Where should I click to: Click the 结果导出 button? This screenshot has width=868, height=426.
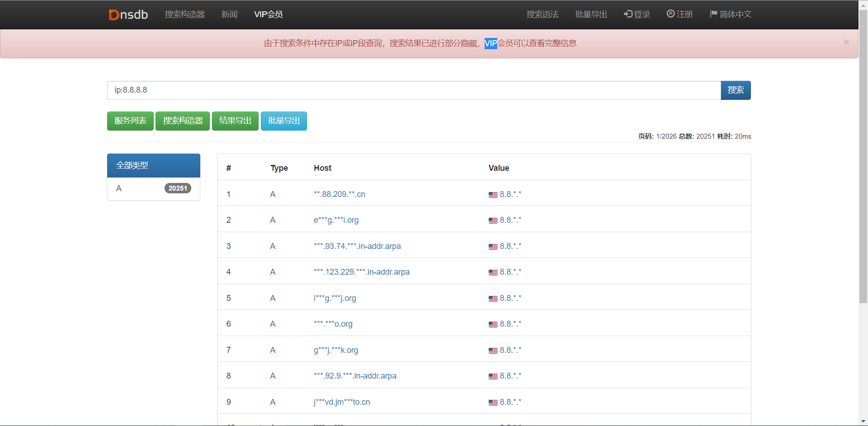pos(235,121)
